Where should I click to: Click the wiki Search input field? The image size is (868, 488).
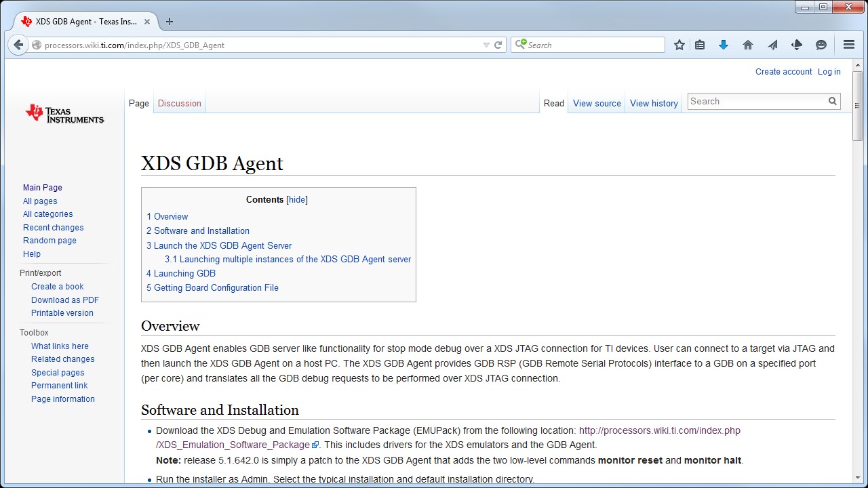tap(757, 101)
